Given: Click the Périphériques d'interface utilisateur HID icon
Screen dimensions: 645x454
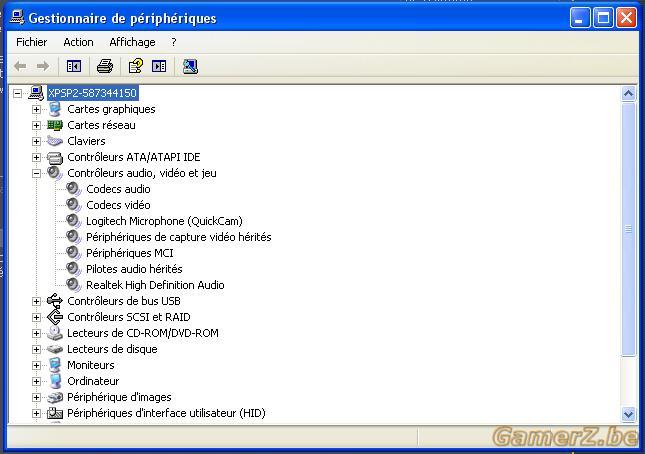Looking at the screenshot, I should pos(55,413).
